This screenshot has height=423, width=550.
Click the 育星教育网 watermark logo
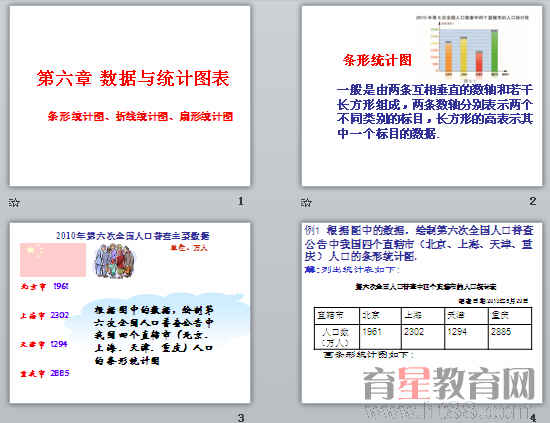click(x=449, y=384)
